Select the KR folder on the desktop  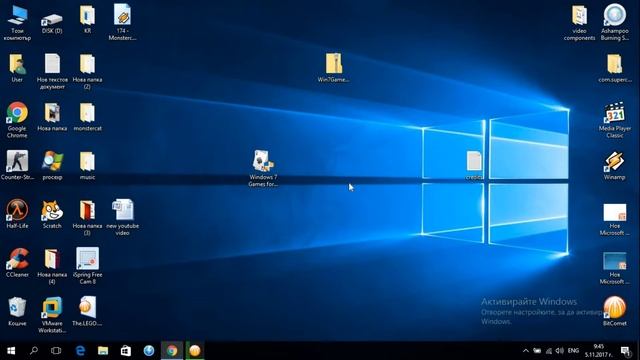(87, 19)
